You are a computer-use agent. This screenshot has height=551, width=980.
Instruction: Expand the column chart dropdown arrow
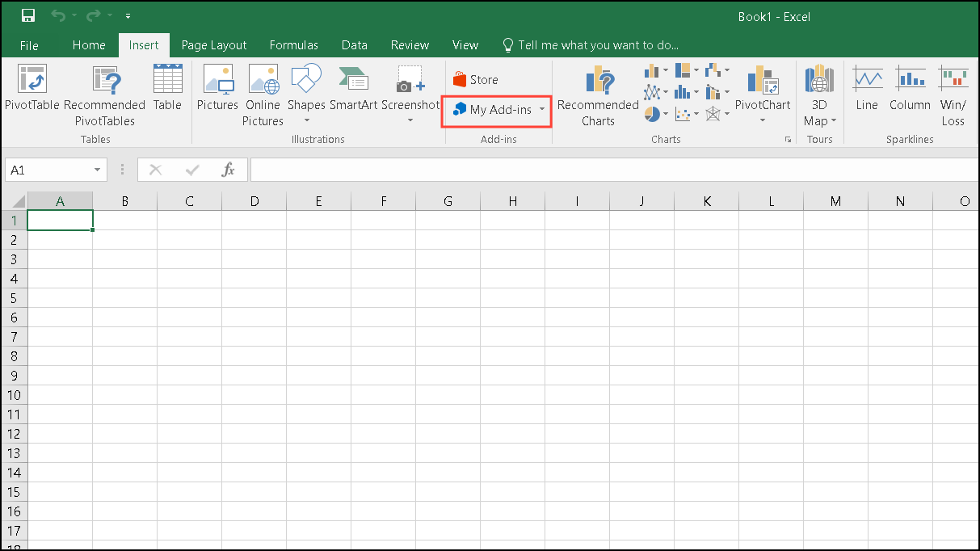(x=666, y=71)
